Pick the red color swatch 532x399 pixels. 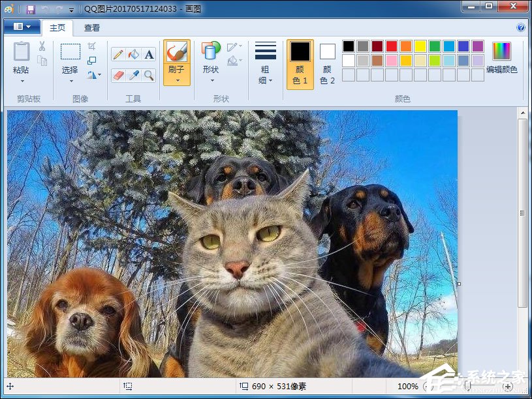coord(392,46)
